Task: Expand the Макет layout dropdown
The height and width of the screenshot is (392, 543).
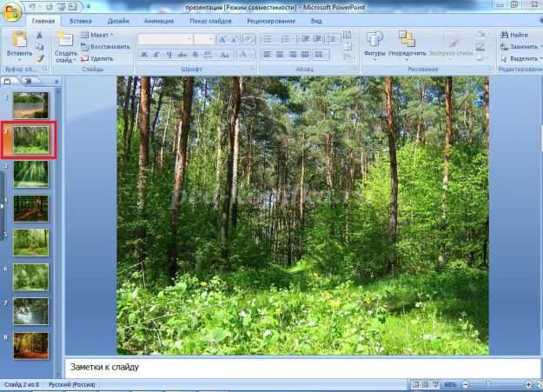Action: click(99, 35)
